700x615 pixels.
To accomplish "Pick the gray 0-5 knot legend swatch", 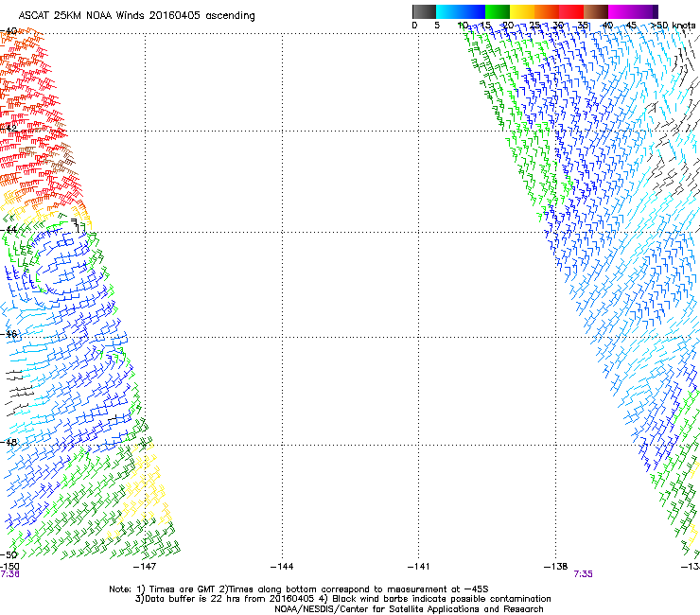I will (x=424, y=11).
